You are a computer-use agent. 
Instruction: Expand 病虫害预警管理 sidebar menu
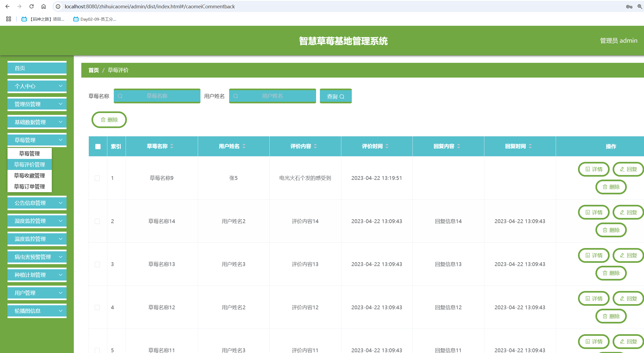(x=37, y=257)
